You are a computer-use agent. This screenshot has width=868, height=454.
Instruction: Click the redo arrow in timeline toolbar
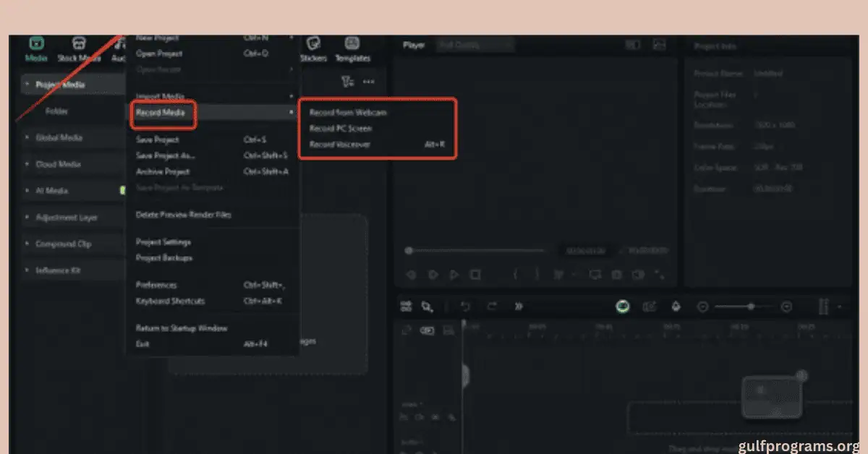(492, 307)
